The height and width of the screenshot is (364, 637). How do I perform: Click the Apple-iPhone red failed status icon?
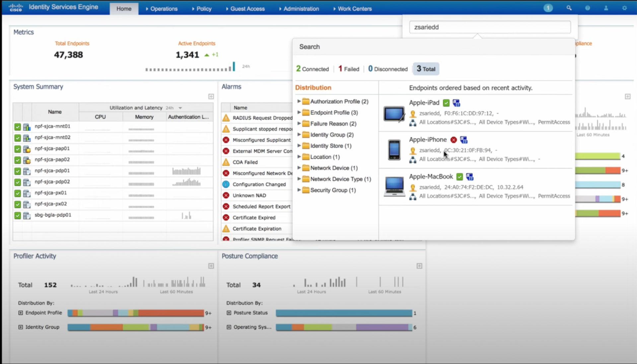click(x=454, y=140)
